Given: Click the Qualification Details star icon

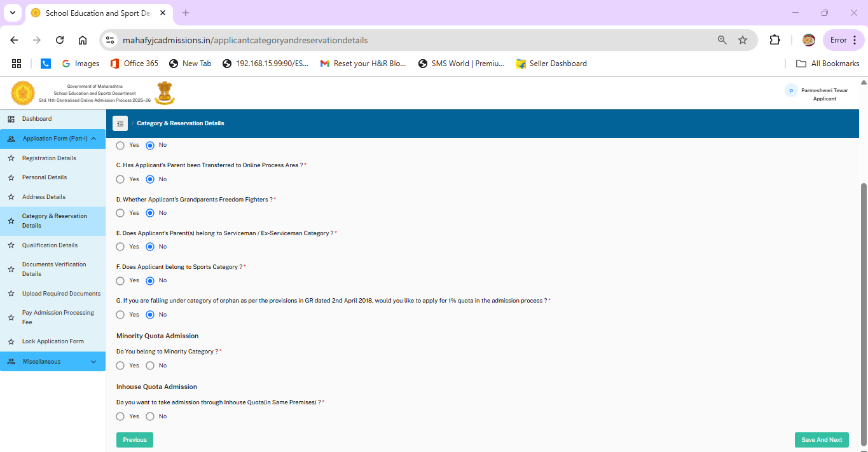Looking at the screenshot, I should pos(11,245).
